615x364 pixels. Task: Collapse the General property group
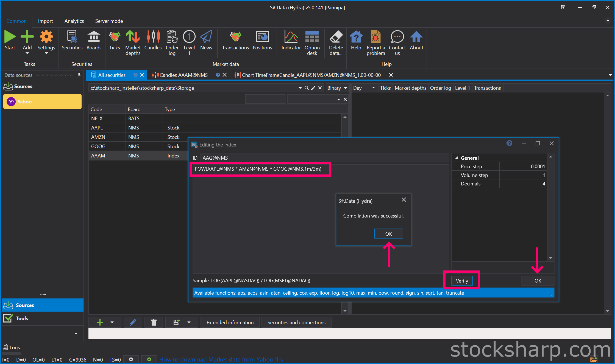pos(457,158)
